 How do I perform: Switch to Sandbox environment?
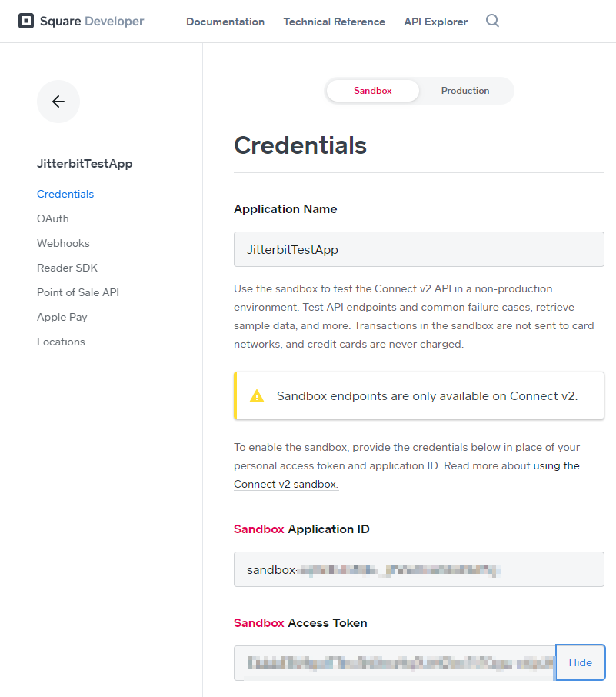click(373, 91)
